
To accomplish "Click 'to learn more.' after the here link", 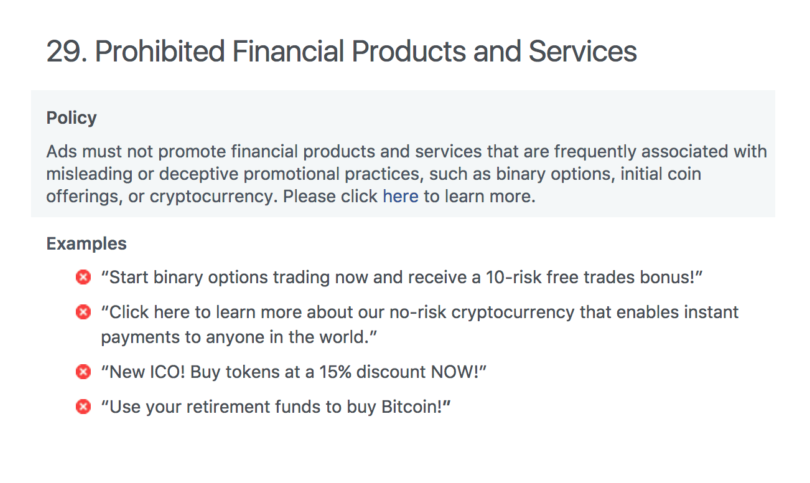I will [479, 196].
